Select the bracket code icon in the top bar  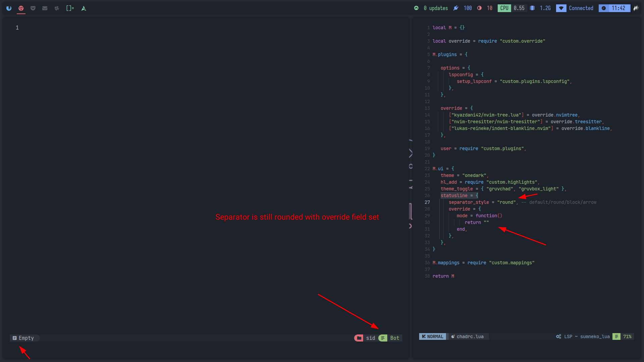[70, 8]
